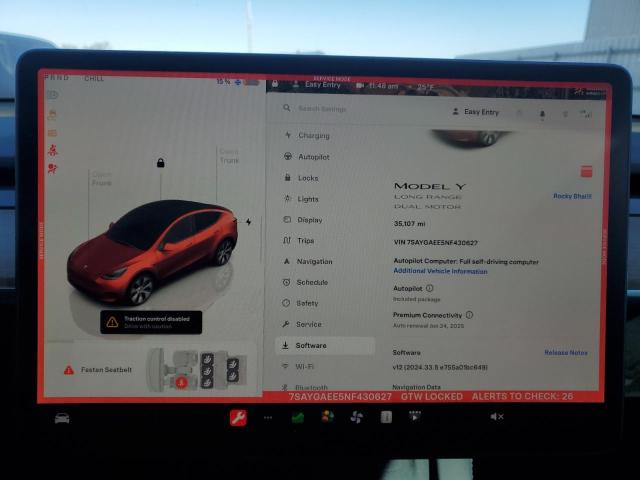Open the green stocks chart app
The image size is (640, 480).
(x=298, y=418)
